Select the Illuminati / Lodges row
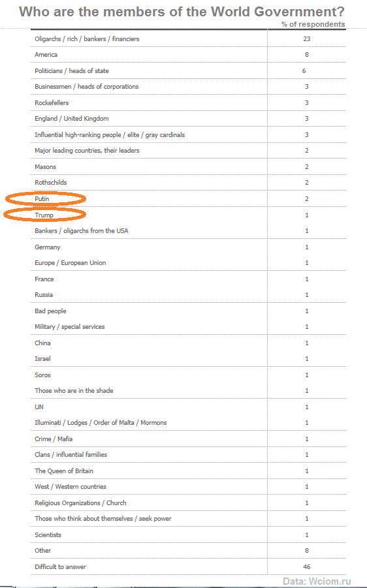Viewport: 367px width, 588px height. pos(188,423)
